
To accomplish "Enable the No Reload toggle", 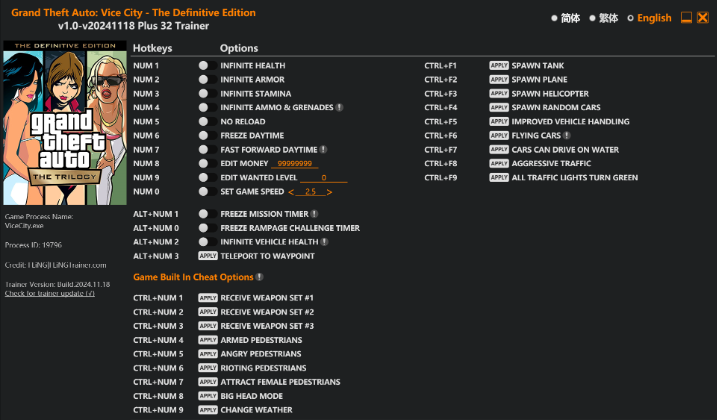I will [x=203, y=121].
